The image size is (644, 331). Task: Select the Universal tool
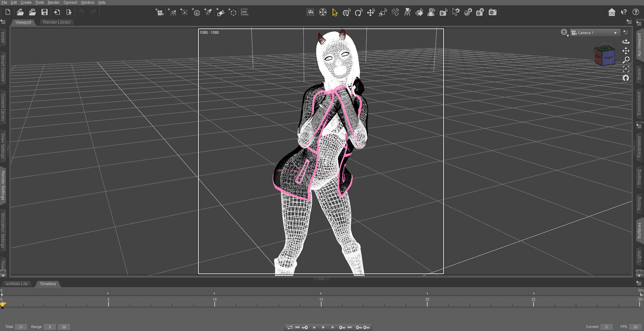pos(347,12)
